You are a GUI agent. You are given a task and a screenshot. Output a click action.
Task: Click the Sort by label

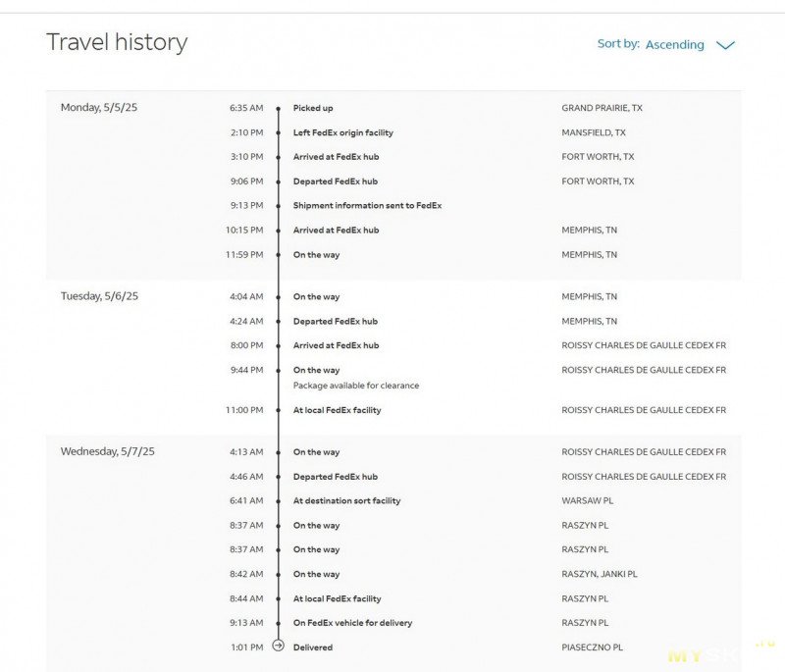coord(618,43)
